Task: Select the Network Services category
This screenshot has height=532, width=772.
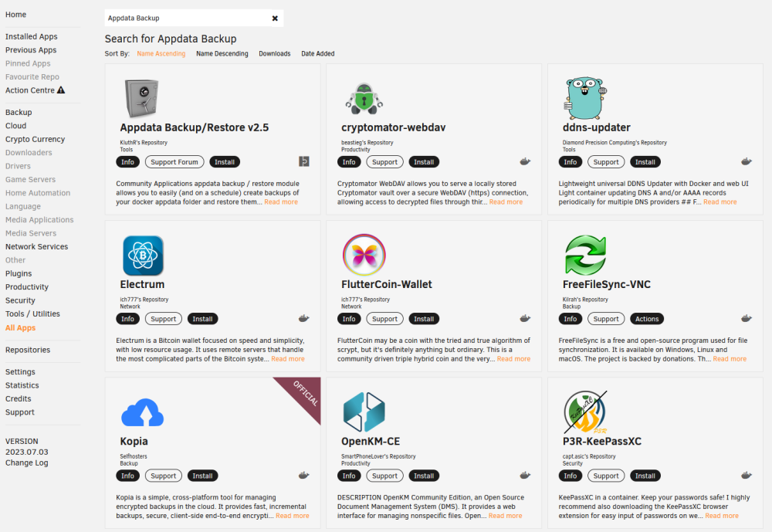Action: point(37,247)
